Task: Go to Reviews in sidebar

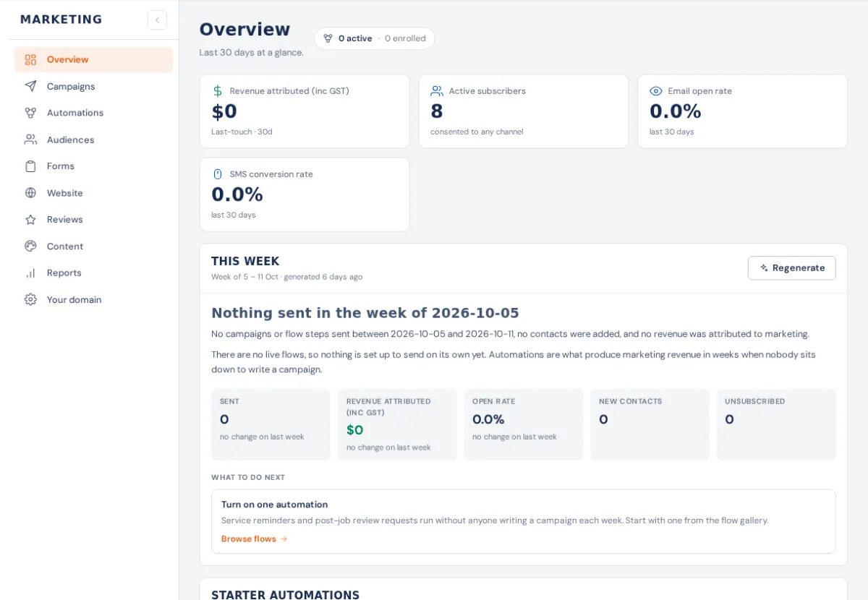Action: (94, 220)
